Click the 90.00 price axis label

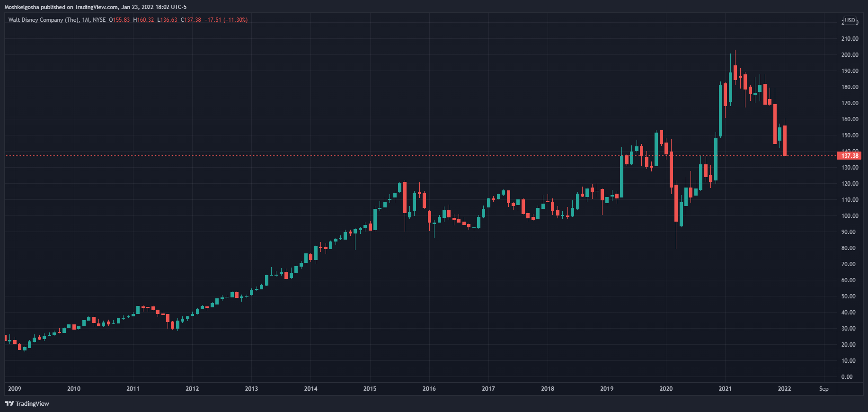[849, 232]
